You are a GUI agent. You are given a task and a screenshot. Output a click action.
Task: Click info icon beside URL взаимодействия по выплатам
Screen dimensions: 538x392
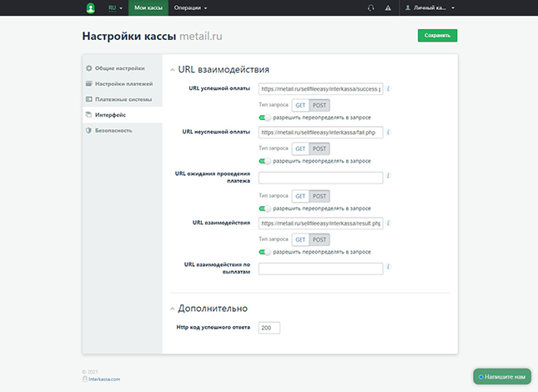coord(390,268)
